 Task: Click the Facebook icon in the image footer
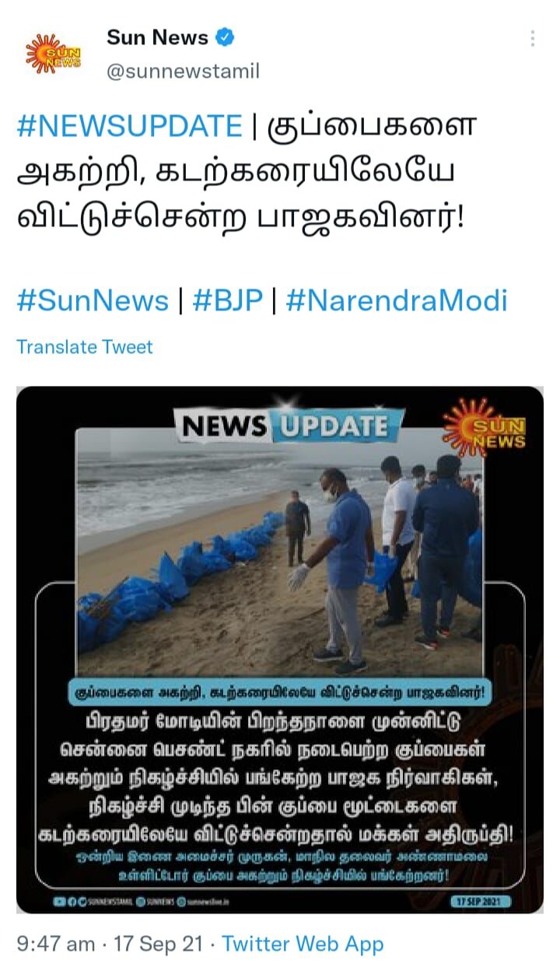point(72,902)
